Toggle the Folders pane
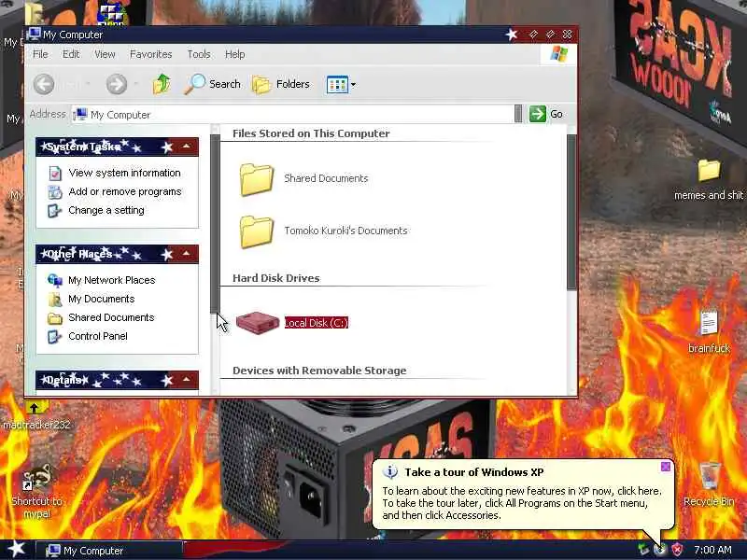This screenshot has width=747, height=560. click(x=281, y=84)
